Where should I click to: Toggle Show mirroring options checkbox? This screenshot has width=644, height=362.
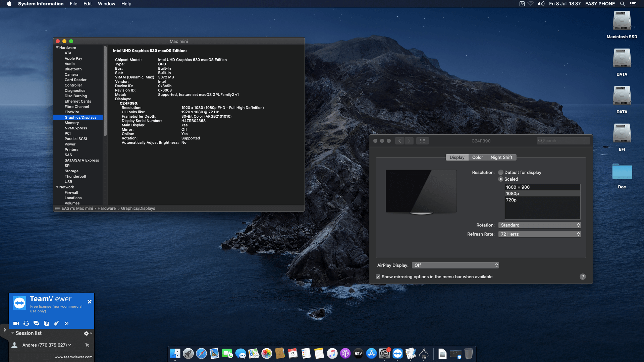[378, 277]
